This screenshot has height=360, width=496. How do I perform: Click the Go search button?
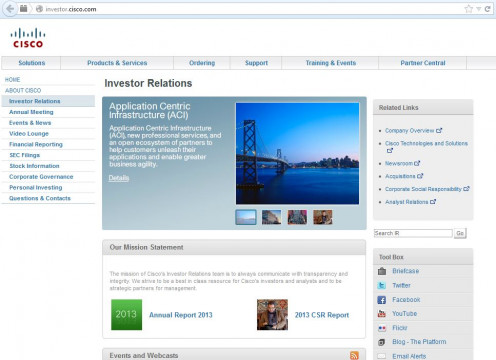tap(460, 233)
